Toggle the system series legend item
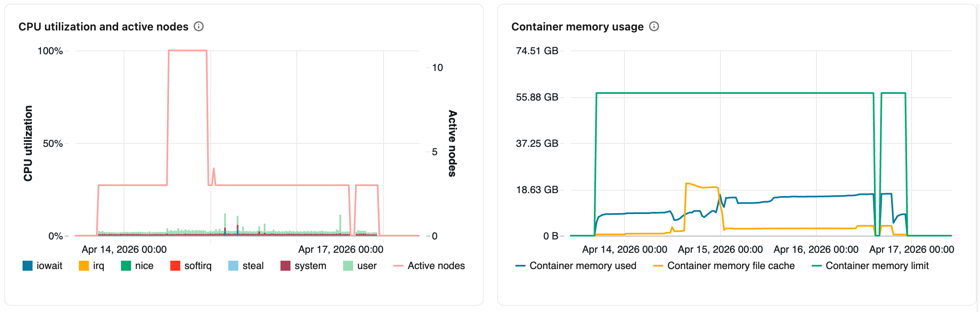The height and width of the screenshot is (312, 980). (285, 266)
